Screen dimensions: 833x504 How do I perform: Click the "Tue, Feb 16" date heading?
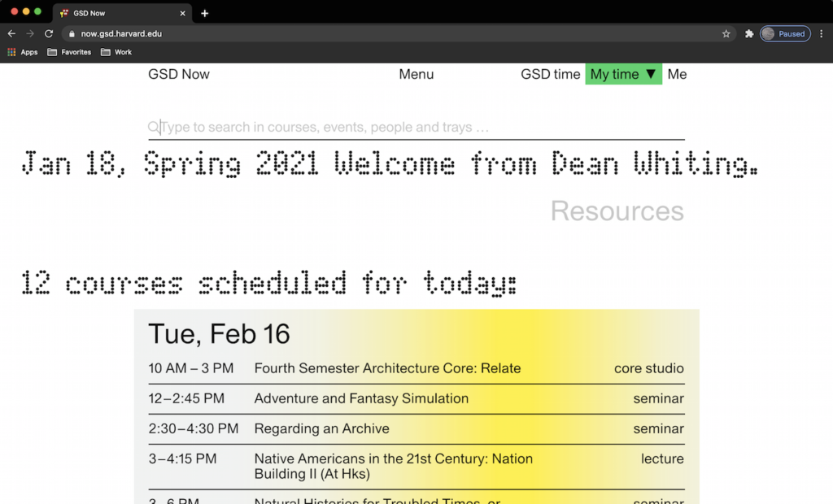coord(219,334)
